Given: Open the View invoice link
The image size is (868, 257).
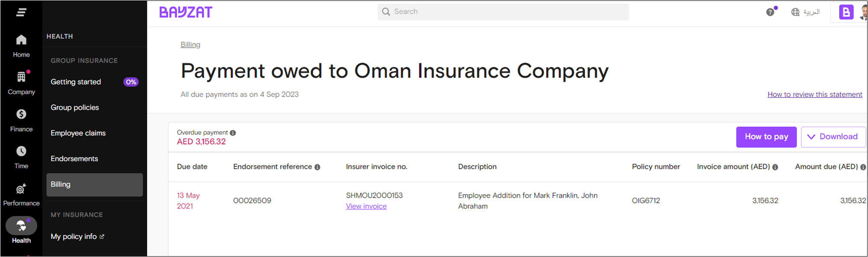Looking at the screenshot, I should coord(366,206).
